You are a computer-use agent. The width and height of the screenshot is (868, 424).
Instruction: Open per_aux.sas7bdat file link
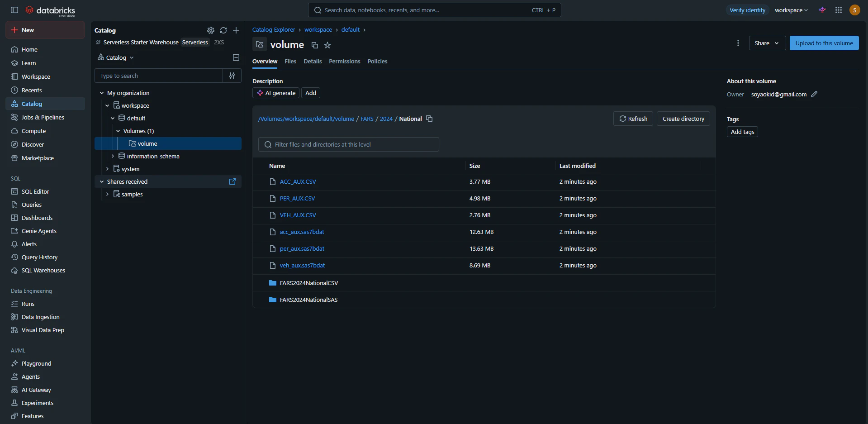coord(302,248)
